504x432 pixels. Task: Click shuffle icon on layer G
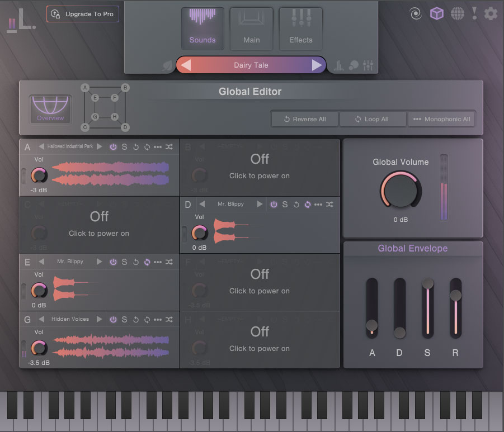click(169, 320)
